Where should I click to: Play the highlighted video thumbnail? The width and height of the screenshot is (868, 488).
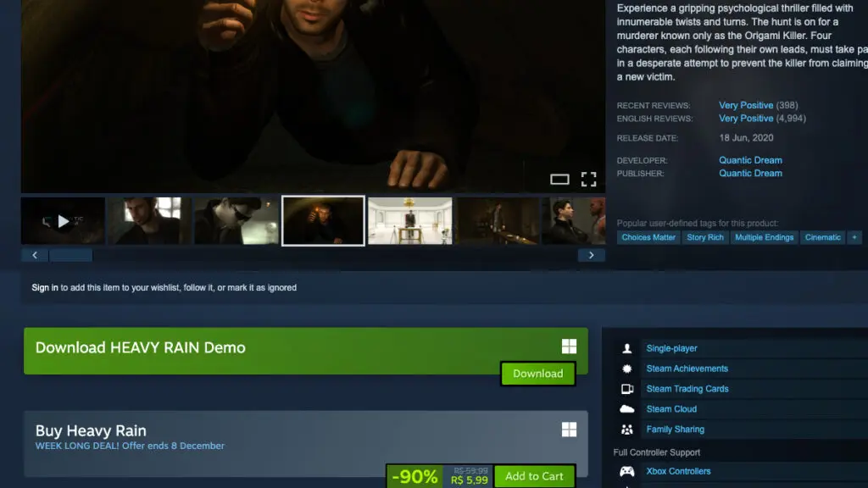[64, 221]
